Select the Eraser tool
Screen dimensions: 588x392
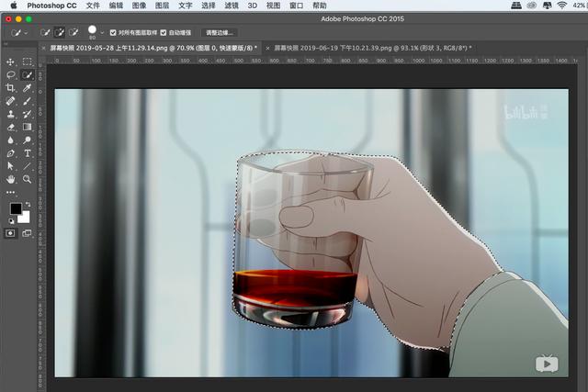click(10, 127)
